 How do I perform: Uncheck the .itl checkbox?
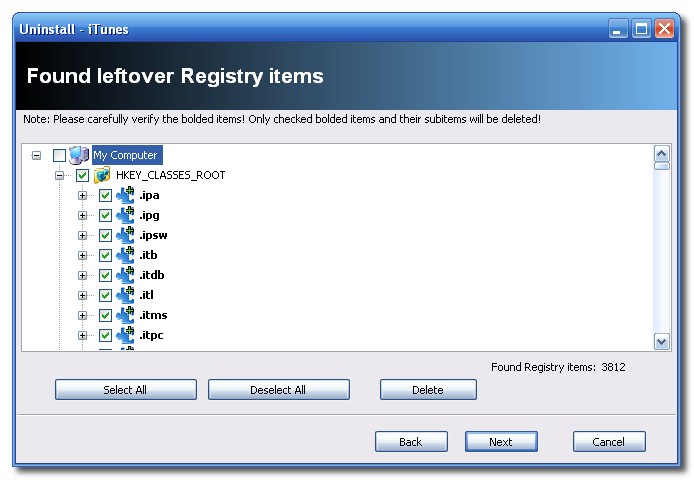[x=105, y=295]
